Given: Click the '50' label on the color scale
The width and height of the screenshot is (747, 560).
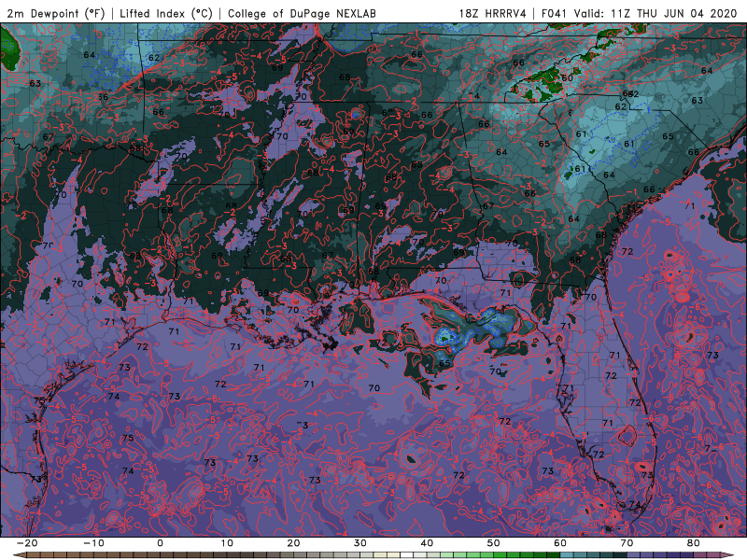Looking at the screenshot, I should click(494, 543).
